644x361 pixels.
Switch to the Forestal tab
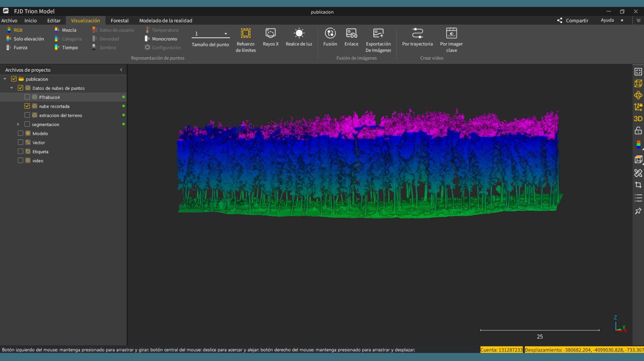[x=120, y=20]
